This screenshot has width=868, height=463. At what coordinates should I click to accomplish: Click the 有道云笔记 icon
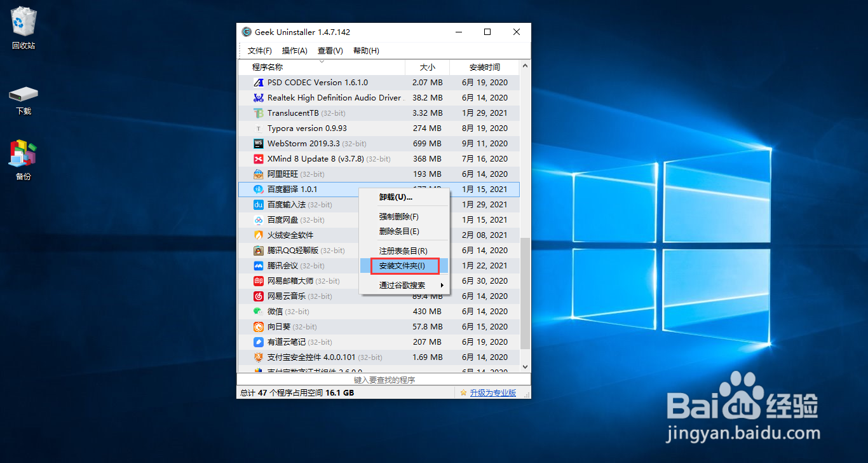258,342
